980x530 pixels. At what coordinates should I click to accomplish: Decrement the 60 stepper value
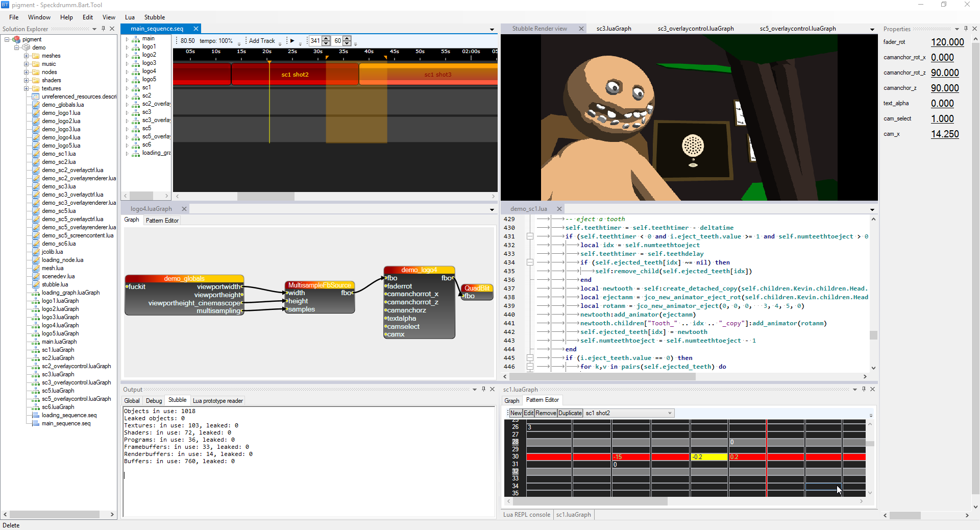[x=347, y=43]
